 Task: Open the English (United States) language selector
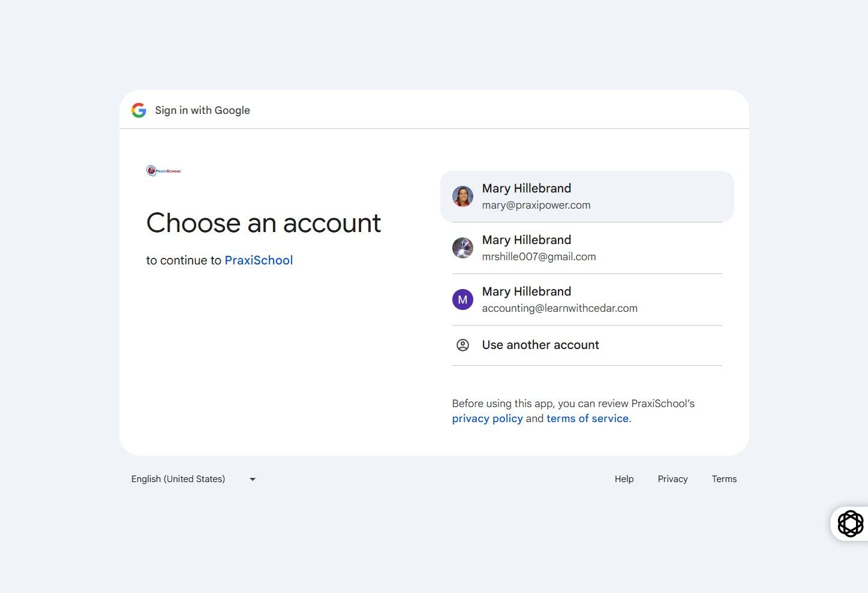(178, 479)
